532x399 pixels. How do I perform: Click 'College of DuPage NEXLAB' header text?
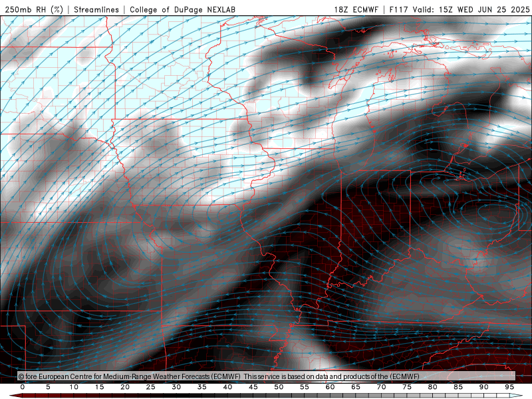(182, 9)
